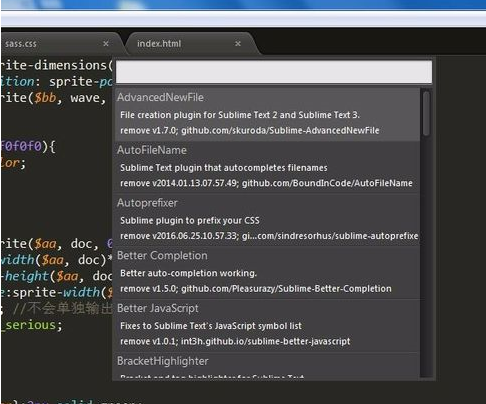Select Better Completion package entry

click(x=267, y=272)
